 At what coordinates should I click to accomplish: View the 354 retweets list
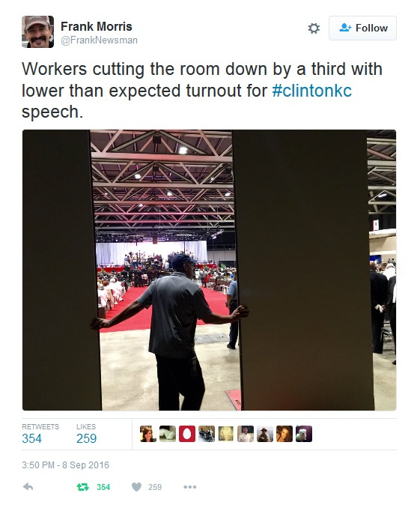tap(40, 434)
